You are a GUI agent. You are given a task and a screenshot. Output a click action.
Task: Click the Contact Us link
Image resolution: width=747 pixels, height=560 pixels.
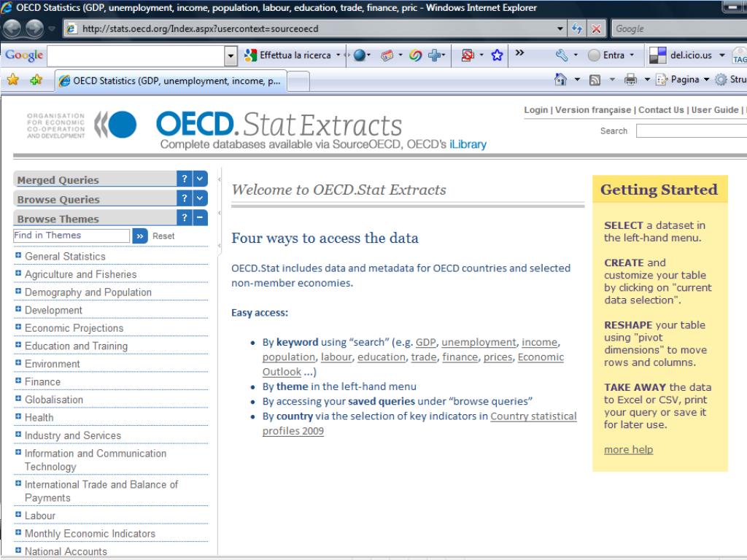(x=661, y=110)
